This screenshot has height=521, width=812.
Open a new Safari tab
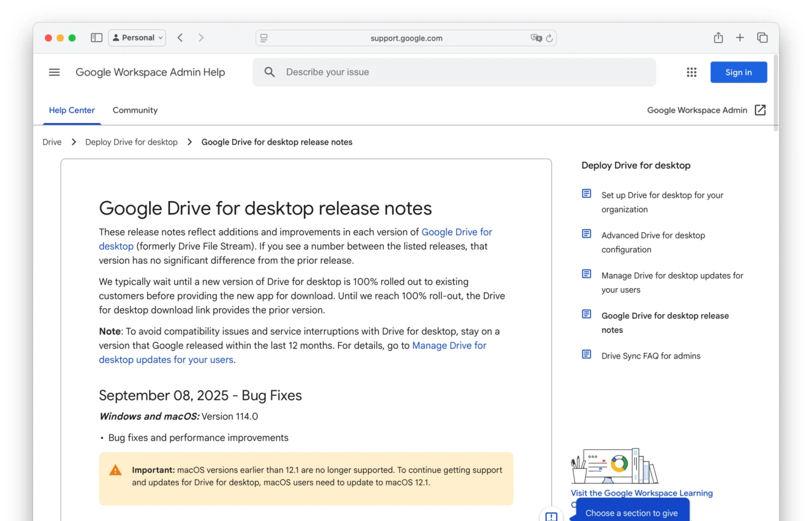(740, 37)
